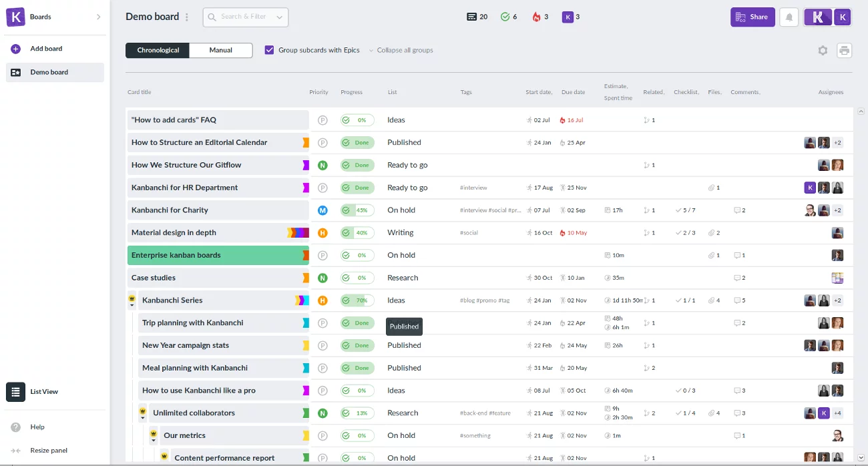
Task: Click attachment icon on Kanbanchi for HR Department
Action: coord(712,188)
